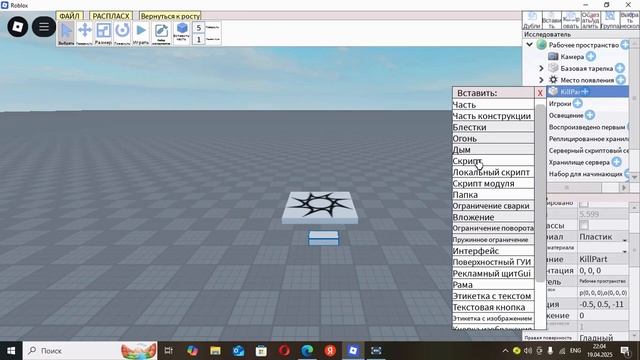Image resolution: width=640 pixels, height=360 pixels.
Task: Choose Дым from the insert list
Action: (x=493, y=150)
